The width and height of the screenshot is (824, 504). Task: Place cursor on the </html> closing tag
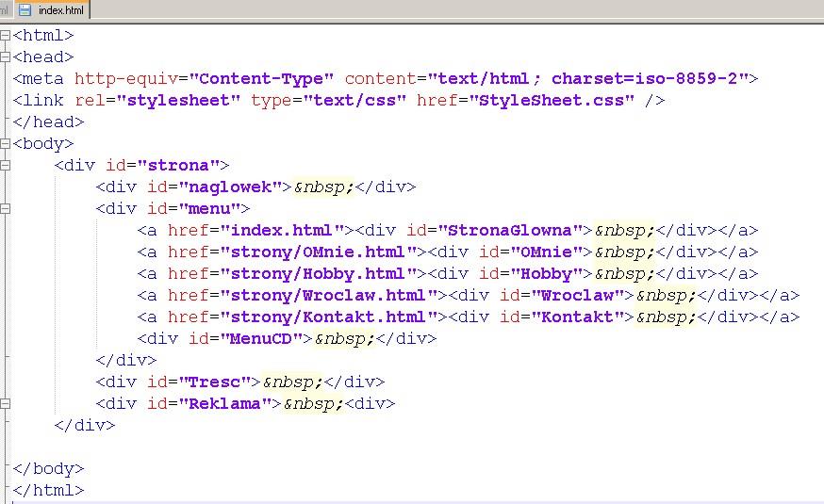[48, 490]
